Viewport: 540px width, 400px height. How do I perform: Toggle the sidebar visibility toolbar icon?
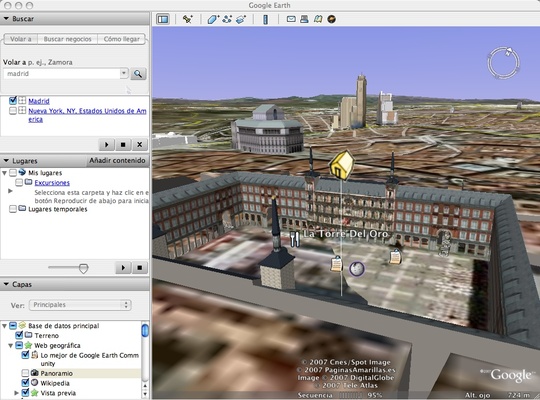[163, 19]
